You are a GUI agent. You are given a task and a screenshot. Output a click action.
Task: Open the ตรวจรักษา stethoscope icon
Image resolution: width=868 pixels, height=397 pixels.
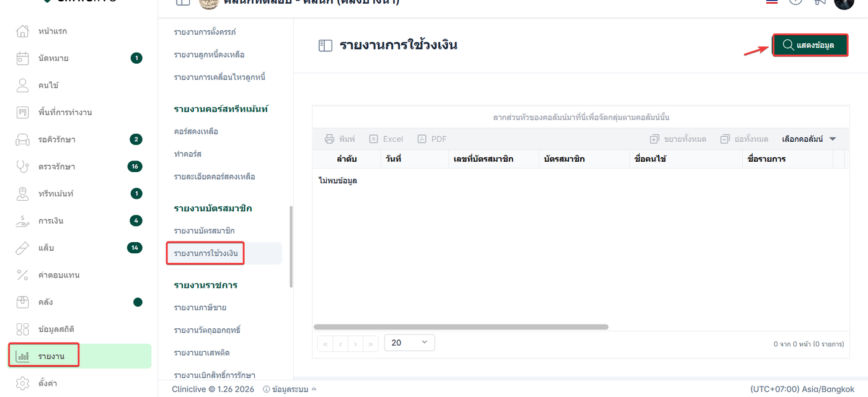click(22, 167)
